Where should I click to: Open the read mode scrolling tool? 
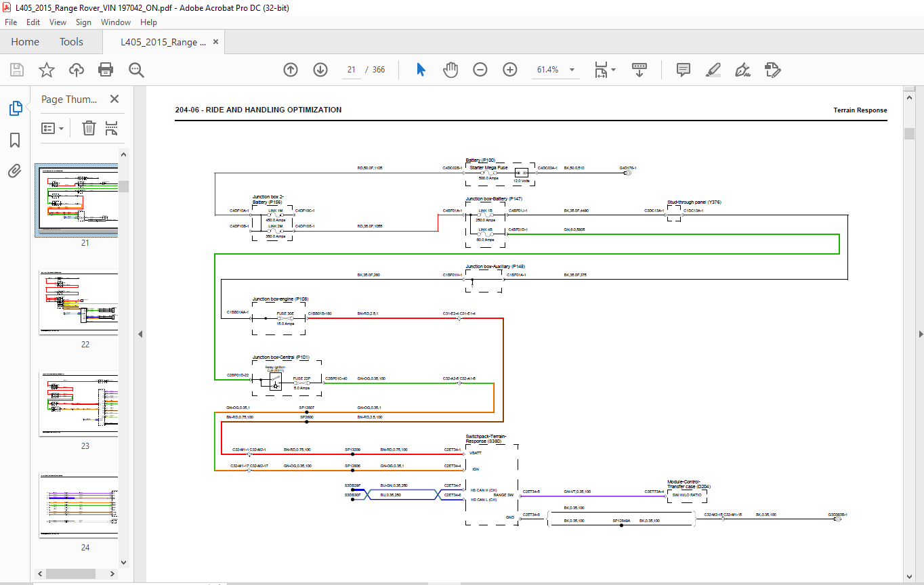click(x=639, y=70)
